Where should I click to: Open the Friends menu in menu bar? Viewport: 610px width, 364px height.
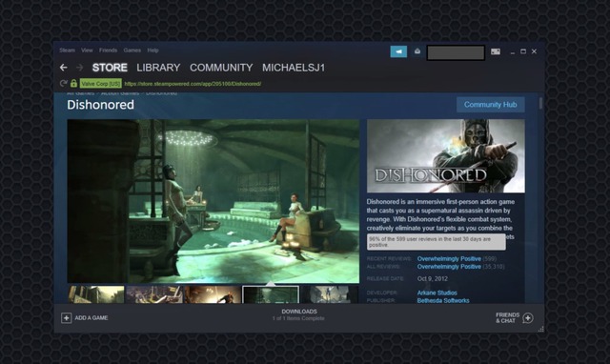[108, 51]
